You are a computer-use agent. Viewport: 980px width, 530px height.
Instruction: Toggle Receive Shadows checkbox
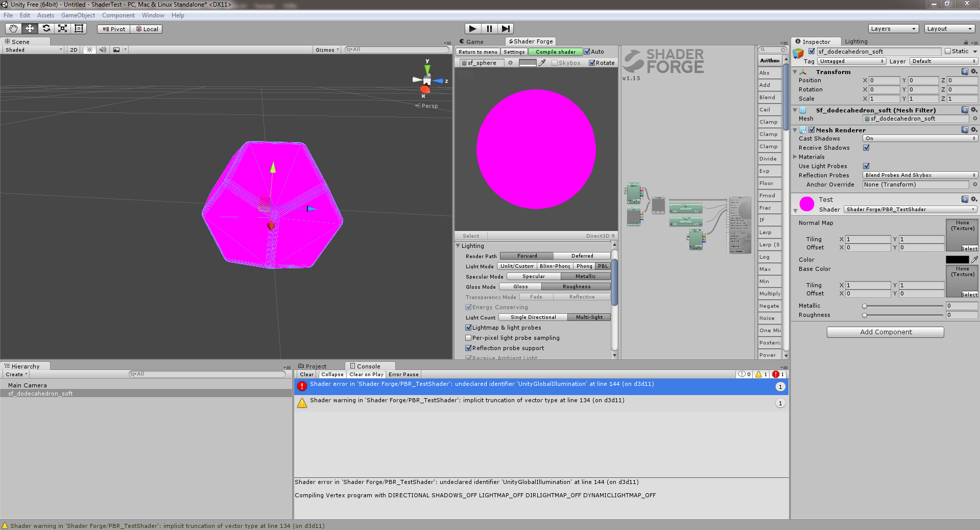866,148
